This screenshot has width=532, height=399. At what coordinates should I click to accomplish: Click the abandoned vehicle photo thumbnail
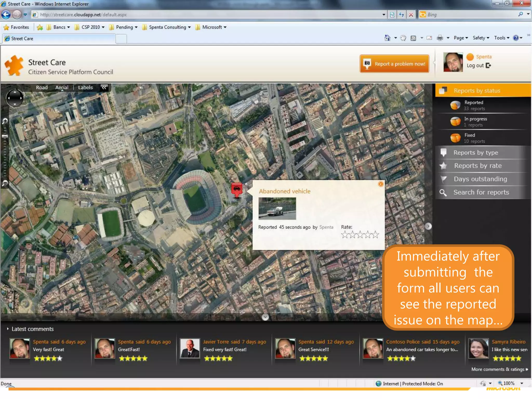(x=277, y=209)
